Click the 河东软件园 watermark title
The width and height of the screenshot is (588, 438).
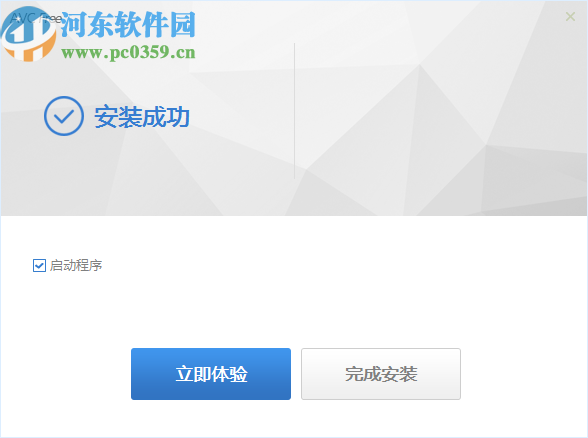click(128, 24)
